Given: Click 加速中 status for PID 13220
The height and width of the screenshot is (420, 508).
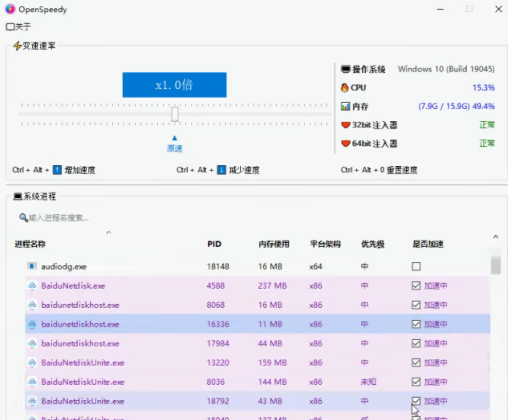Looking at the screenshot, I should 436,363.
